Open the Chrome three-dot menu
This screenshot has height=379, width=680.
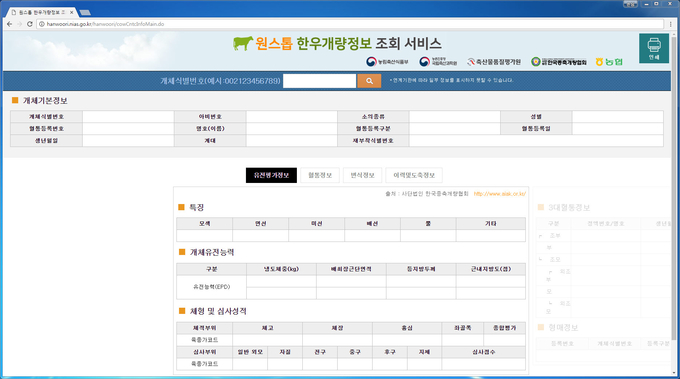[x=670, y=24]
